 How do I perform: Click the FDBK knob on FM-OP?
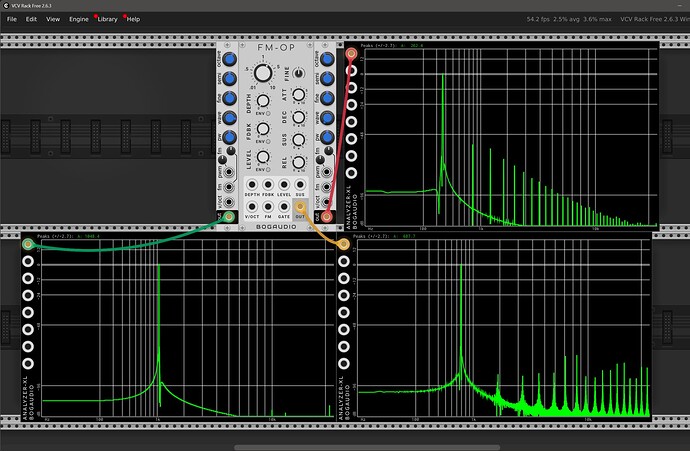(263, 129)
